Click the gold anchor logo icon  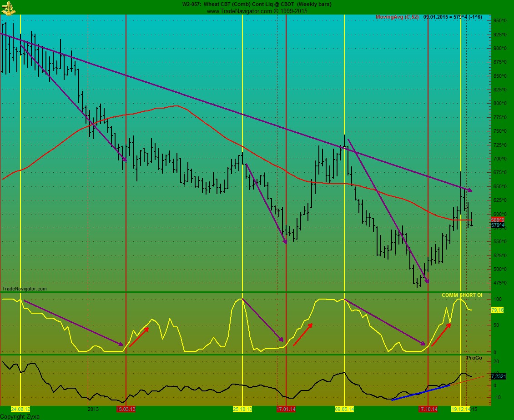point(9,7)
